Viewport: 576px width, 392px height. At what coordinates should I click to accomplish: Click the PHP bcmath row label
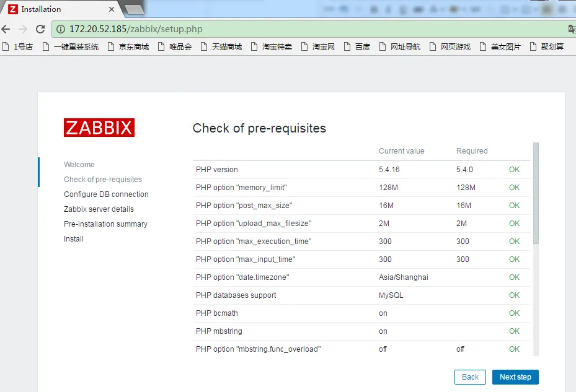coord(217,313)
